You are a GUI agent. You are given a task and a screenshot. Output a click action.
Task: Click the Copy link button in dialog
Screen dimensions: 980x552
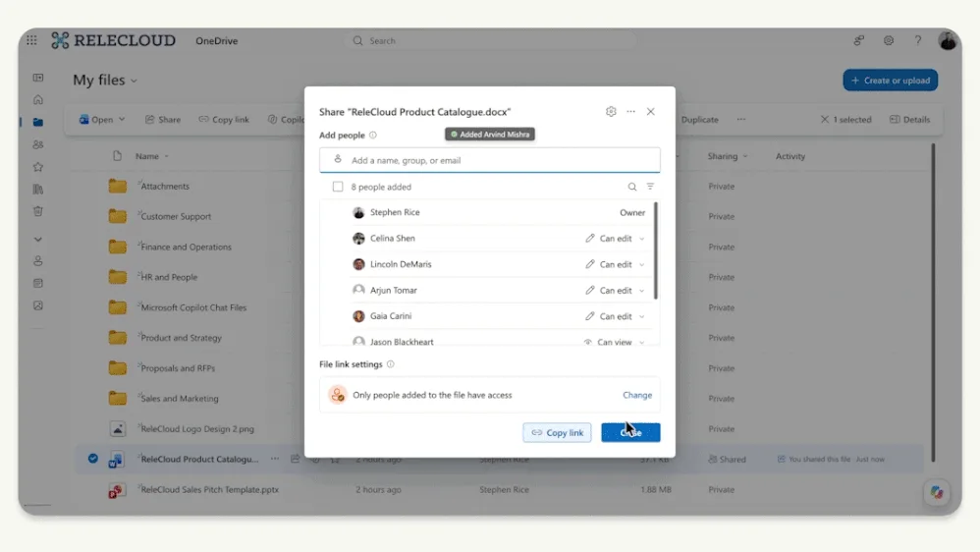coord(557,432)
